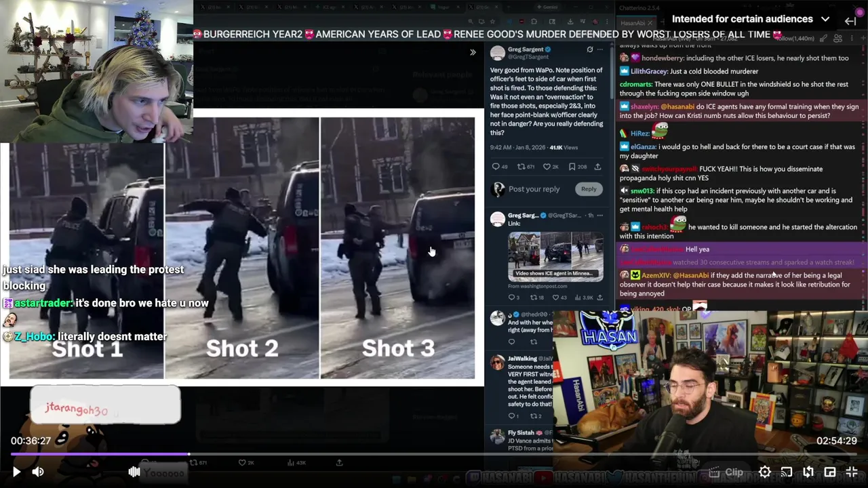
Task: Retweet the main tweet (671)
Action: (x=526, y=167)
